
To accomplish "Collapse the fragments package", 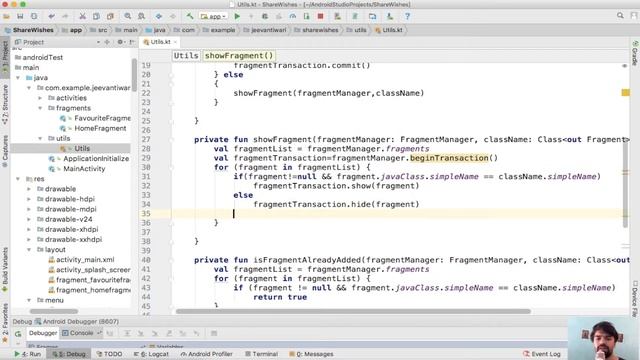I will click(40, 108).
